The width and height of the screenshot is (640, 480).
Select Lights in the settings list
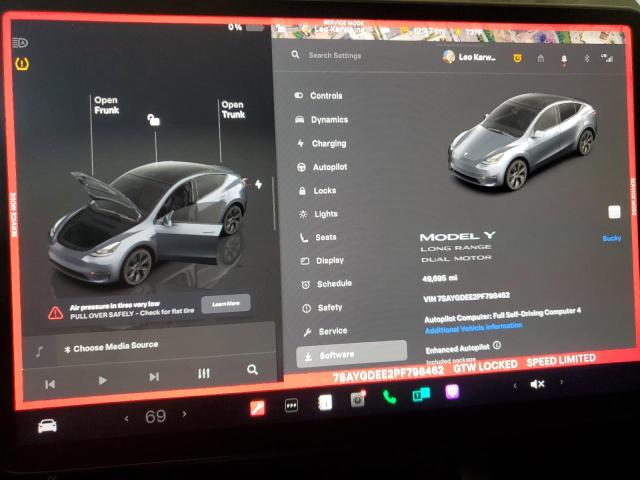pyautogui.click(x=318, y=214)
